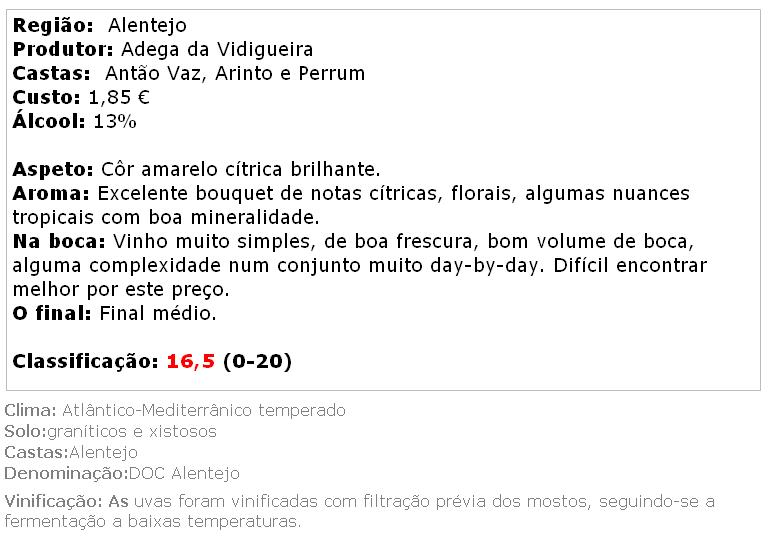Click the (0-20) scale text

(257, 362)
